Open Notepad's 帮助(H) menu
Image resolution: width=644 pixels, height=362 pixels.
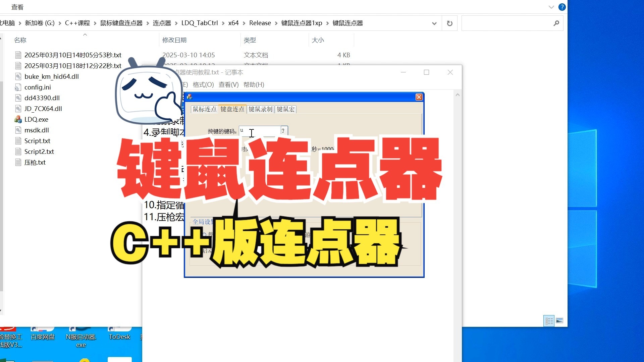click(x=254, y=85)
